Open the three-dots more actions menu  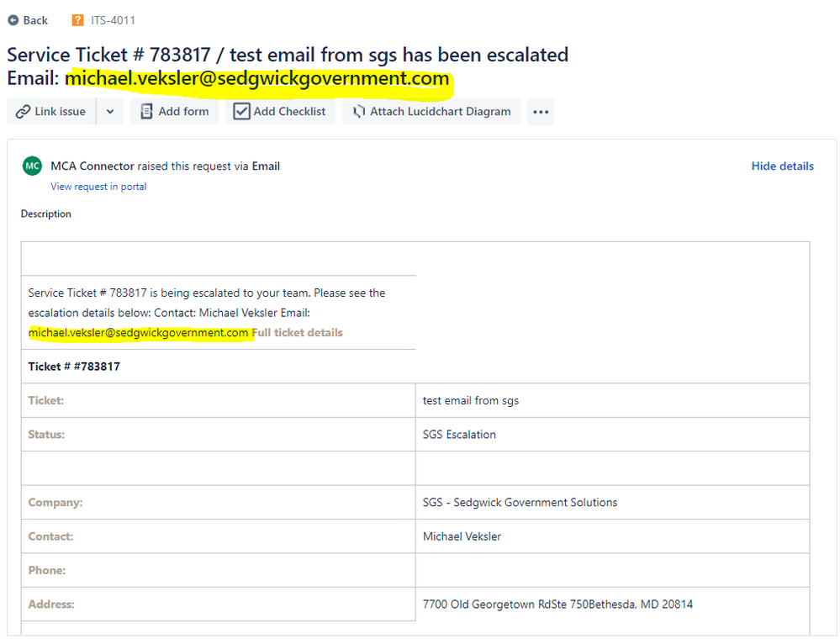541,112
